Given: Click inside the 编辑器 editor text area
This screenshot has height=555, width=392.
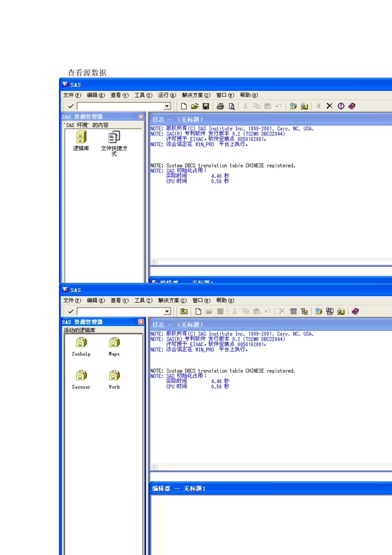Looking at the screenshot, I should click(272, 524).
